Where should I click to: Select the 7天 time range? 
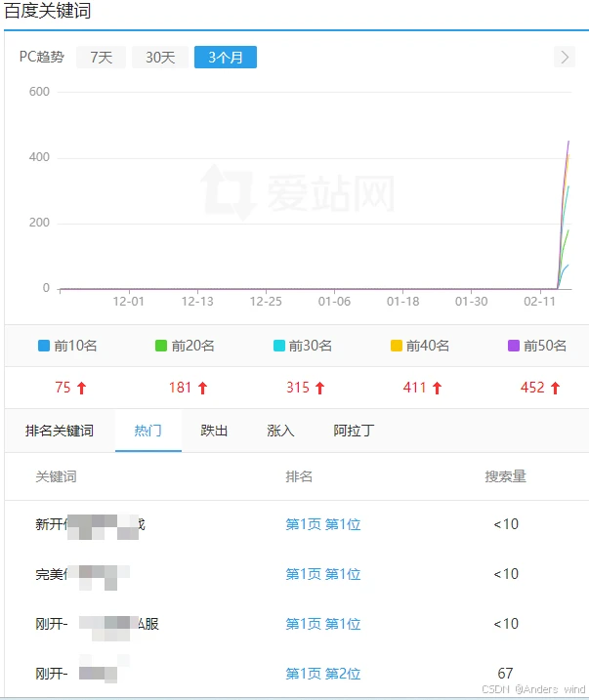click(x=101, y=58)
